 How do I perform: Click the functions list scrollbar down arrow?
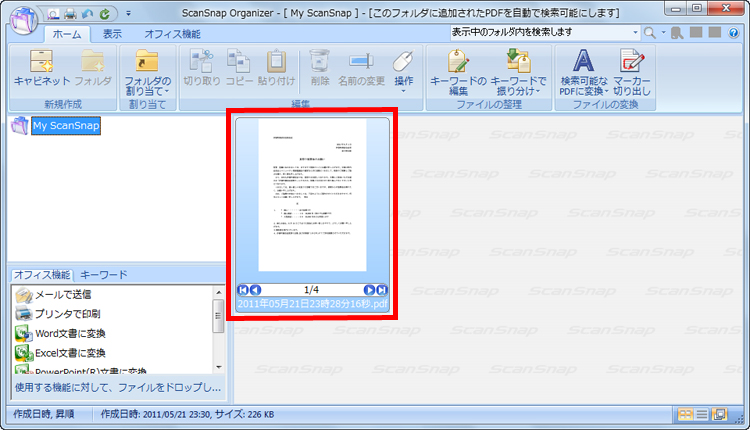tap(219, 367)
